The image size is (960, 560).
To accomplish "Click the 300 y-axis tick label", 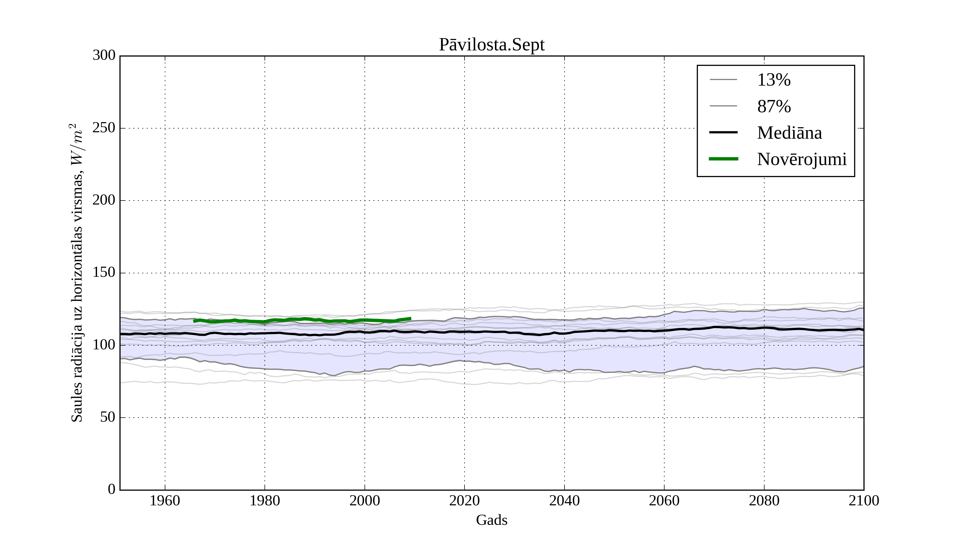I will click(x=104, y=55).
